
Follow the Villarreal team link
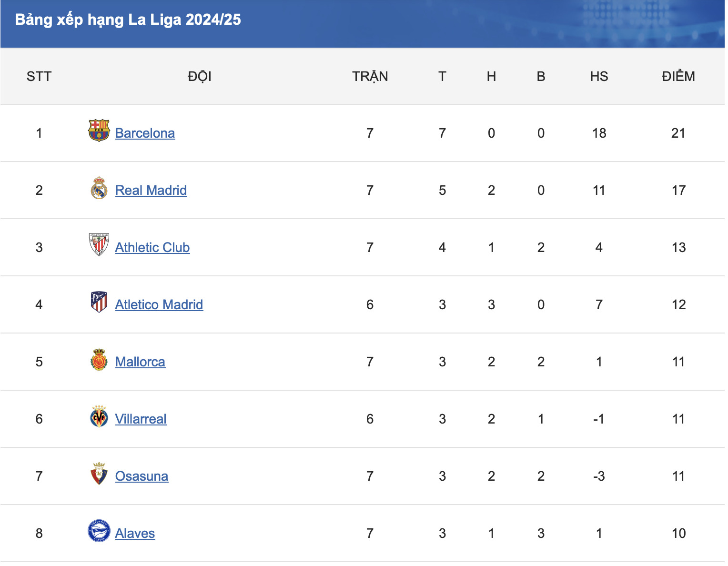141,419
